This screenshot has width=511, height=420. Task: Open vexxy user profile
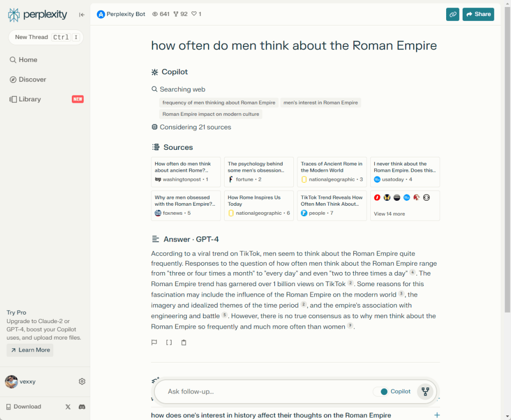[20, 382]
